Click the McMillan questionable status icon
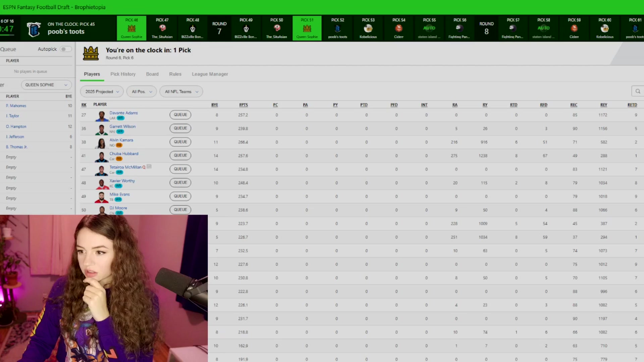 click(144, 167)
